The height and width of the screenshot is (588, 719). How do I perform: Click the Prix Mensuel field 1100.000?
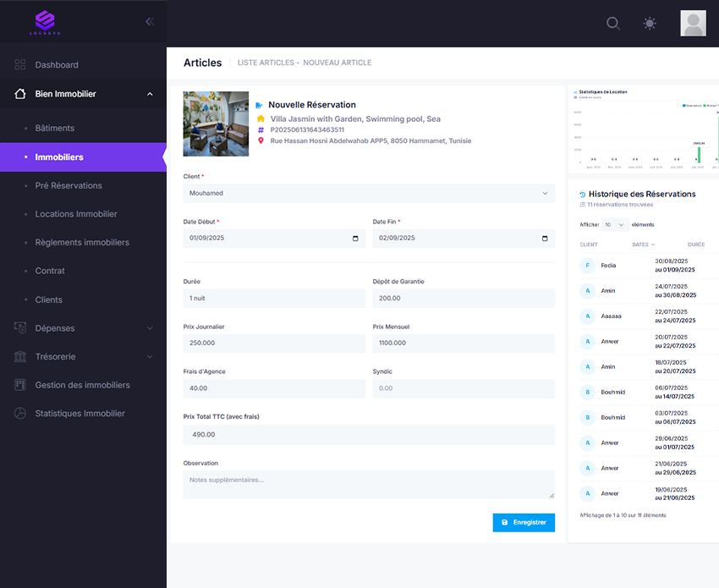tap(464, 343)
